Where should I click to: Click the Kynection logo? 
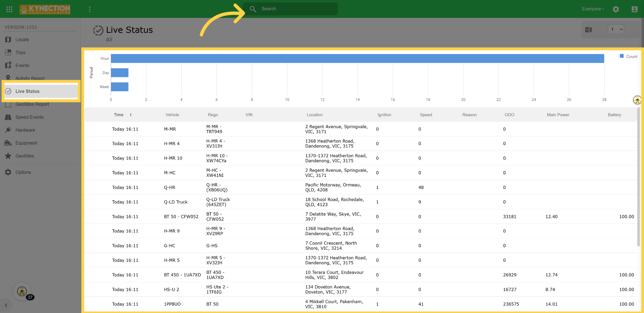point(45,9)
